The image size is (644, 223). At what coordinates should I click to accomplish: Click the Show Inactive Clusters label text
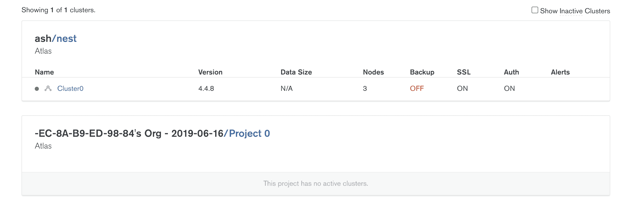(x=575, y=11)
